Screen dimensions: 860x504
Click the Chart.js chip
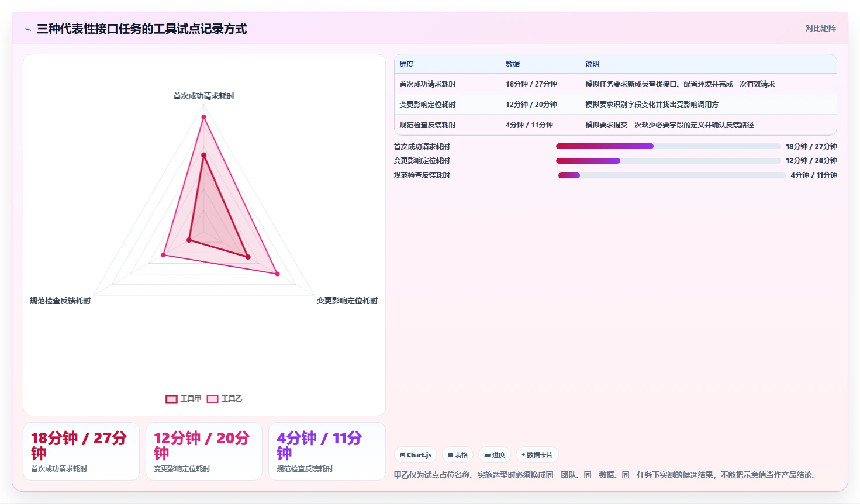coord(416,455)
